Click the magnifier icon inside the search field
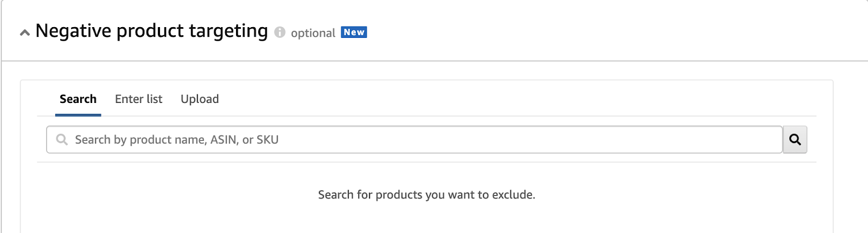Viewport: 868px width, 233px height. 62,140
